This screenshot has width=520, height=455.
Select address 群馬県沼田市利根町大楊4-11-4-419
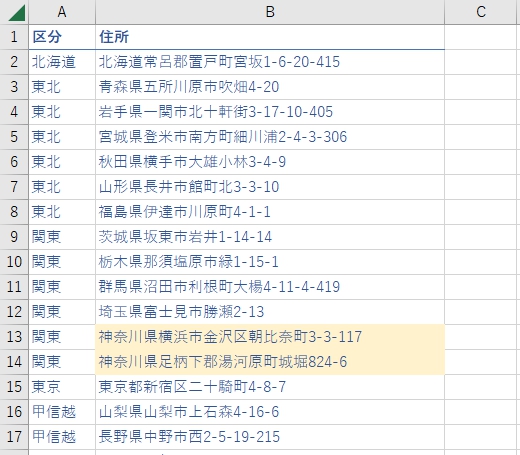tap(270, 287)
